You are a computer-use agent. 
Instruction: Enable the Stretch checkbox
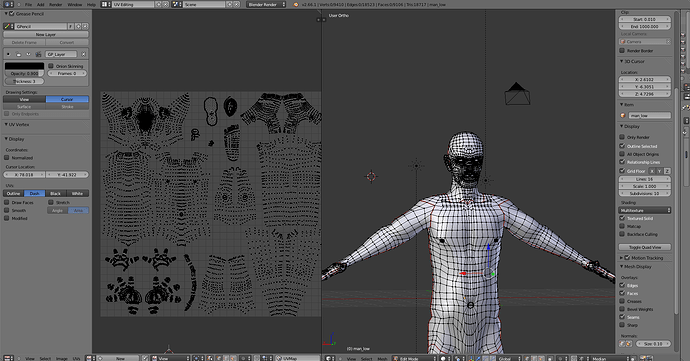51,202
